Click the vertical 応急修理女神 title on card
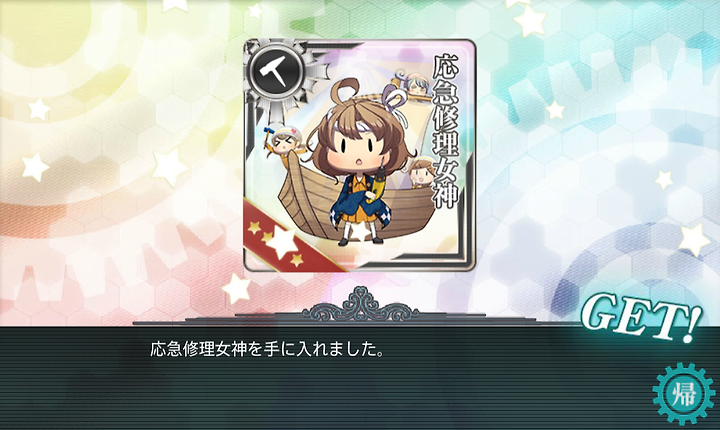 445,131
